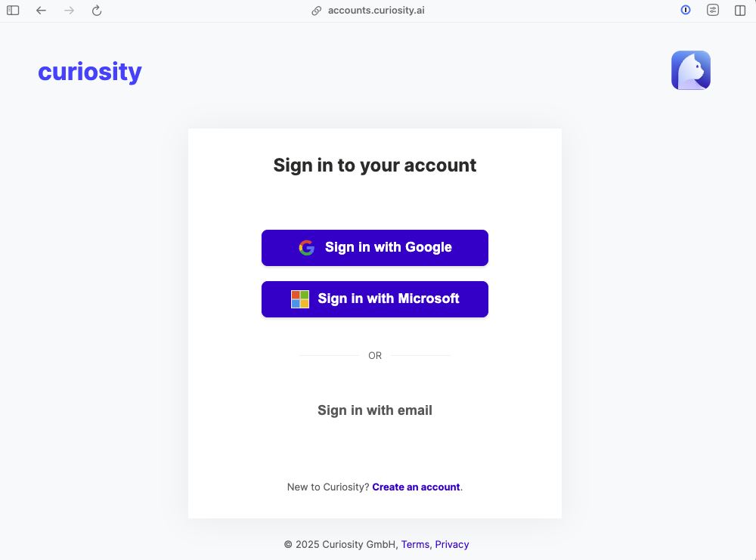This screenshot has width=756, height=560.
Task: Click the "Sign in to your account" heading
Action: click(374, 165)
